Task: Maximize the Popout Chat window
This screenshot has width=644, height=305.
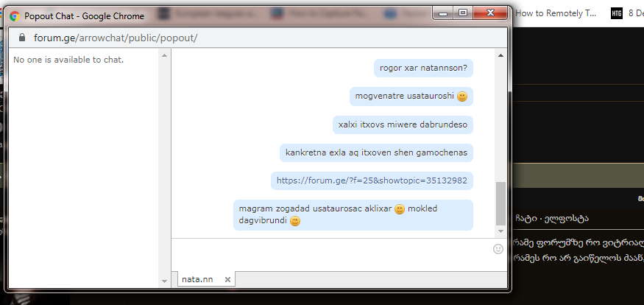Action: (x=463, y=13)
